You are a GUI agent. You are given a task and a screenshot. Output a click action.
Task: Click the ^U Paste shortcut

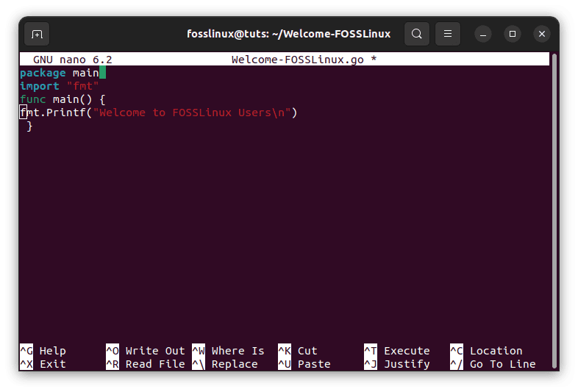pos(304,364)
